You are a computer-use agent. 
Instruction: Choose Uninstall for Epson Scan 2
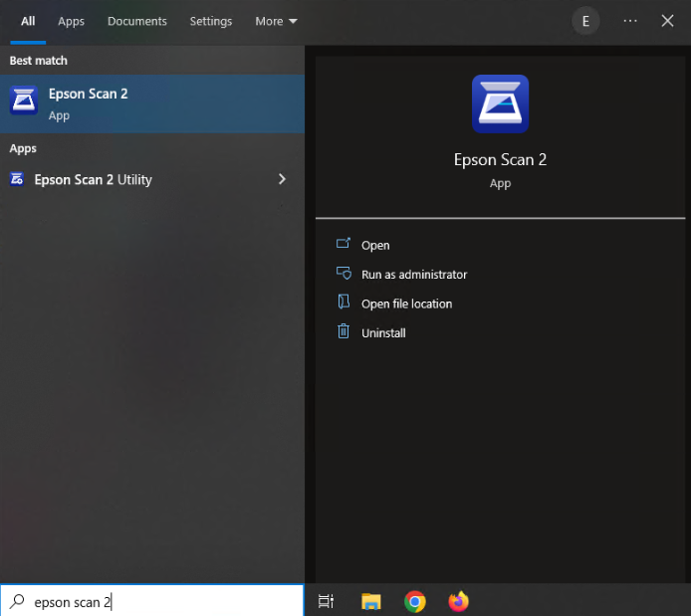click(x=383, y=332)
